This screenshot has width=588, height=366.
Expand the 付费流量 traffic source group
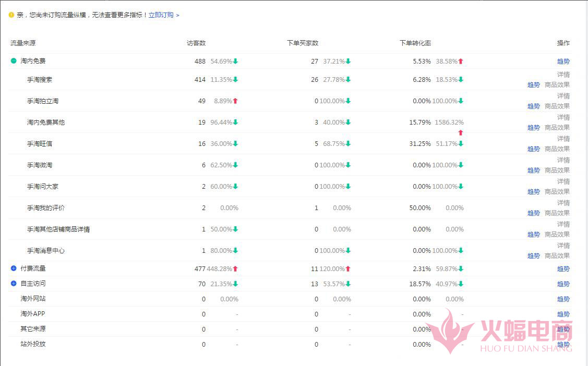click(14, 268)
